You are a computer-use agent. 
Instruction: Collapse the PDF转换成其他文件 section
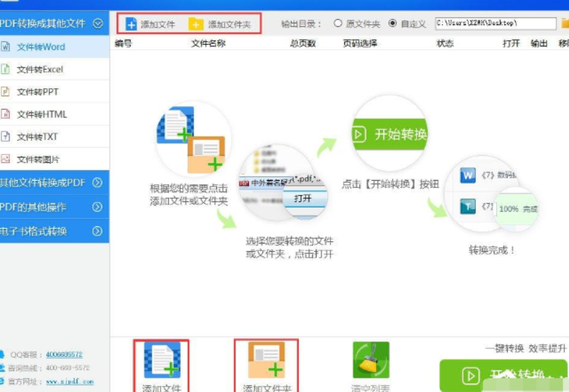pyautogui.click(x=98, y=23)
